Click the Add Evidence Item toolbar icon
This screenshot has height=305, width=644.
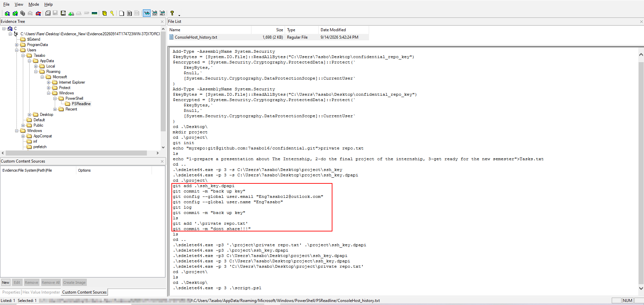tap(7, 13)
